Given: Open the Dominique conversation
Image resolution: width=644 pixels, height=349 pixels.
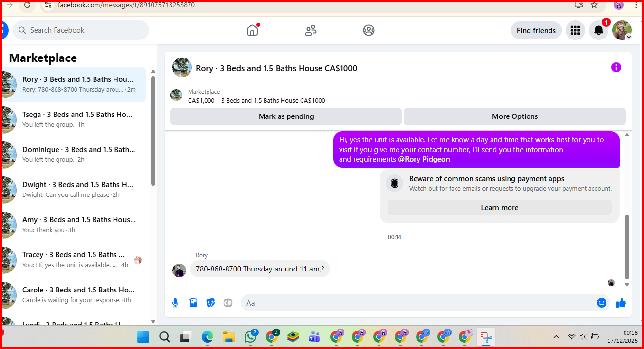Looking at the screenshot, I should click(x=74, y=155).
